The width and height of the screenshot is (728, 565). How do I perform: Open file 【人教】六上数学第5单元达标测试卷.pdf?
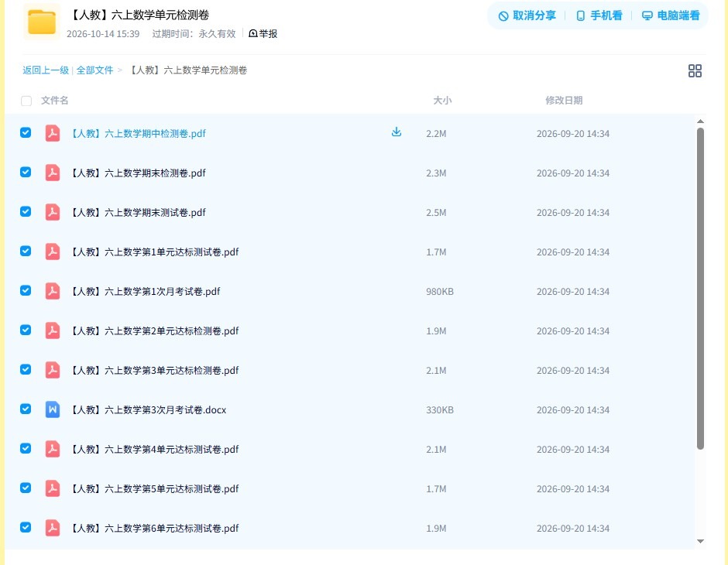154,488
